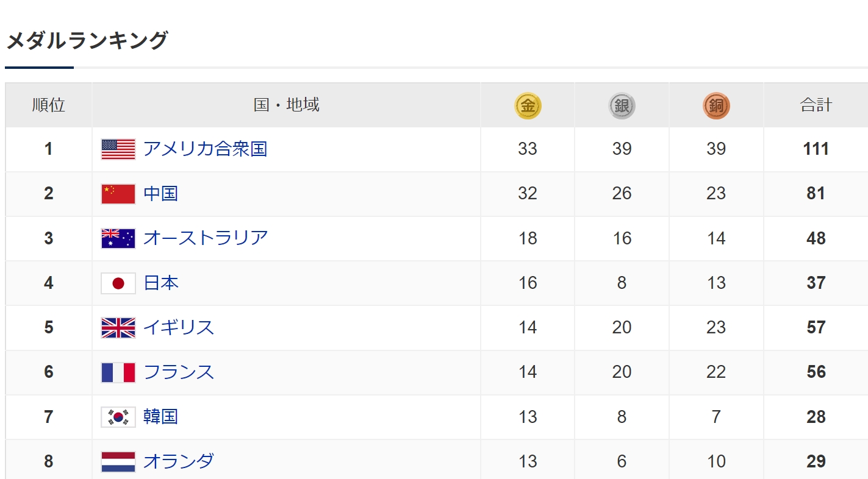868x479 pixels.
Task: Click the United States flag icon
Action: [x=118, y=149]
